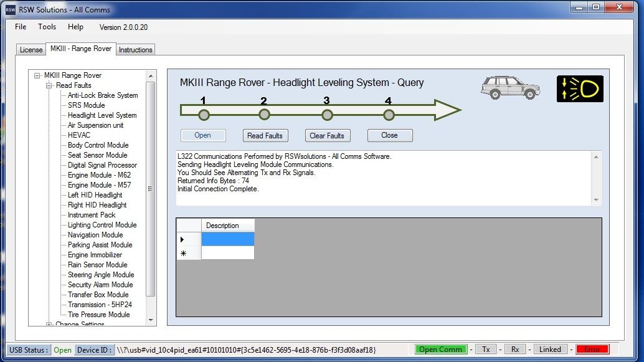Viewport: 644px width, 362px height.
Task: Select Left HID Headlight
Action: tap(95, 195)
